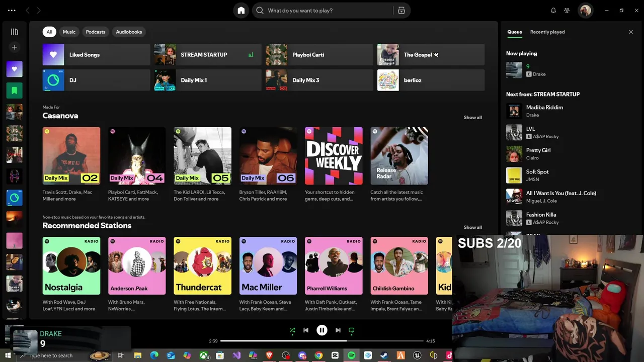Open DJ icon in the sidebar

coord(14,198)
